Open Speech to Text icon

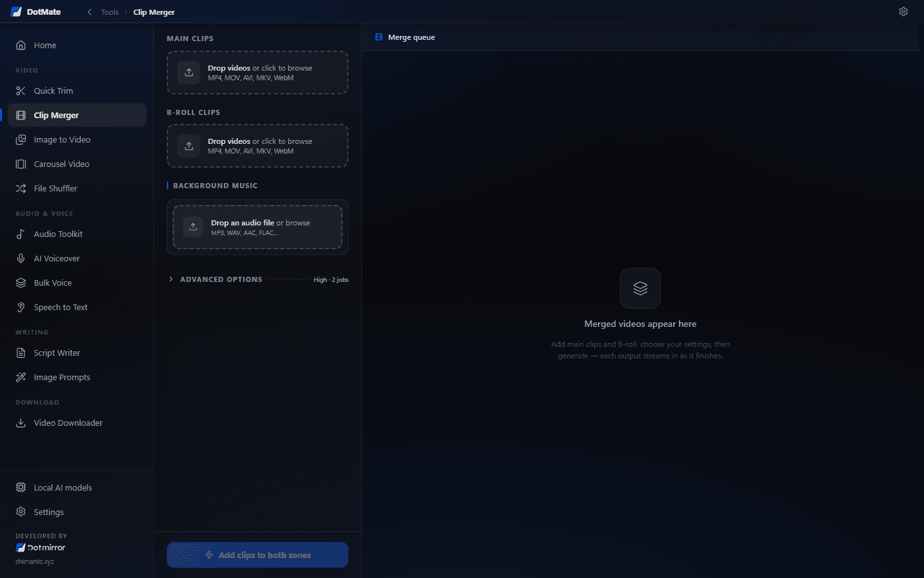point(21,308)
